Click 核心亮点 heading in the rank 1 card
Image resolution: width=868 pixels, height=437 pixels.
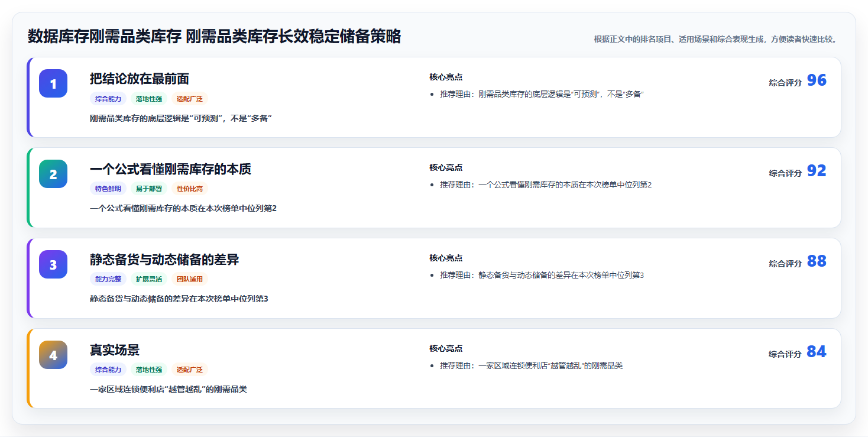click(446, 77)
